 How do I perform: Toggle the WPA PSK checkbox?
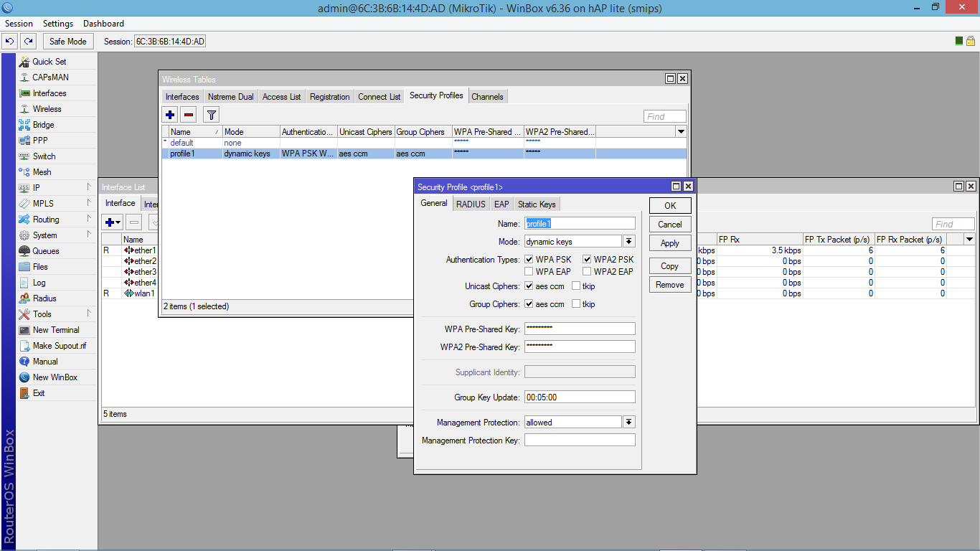(x=529, y=260)
